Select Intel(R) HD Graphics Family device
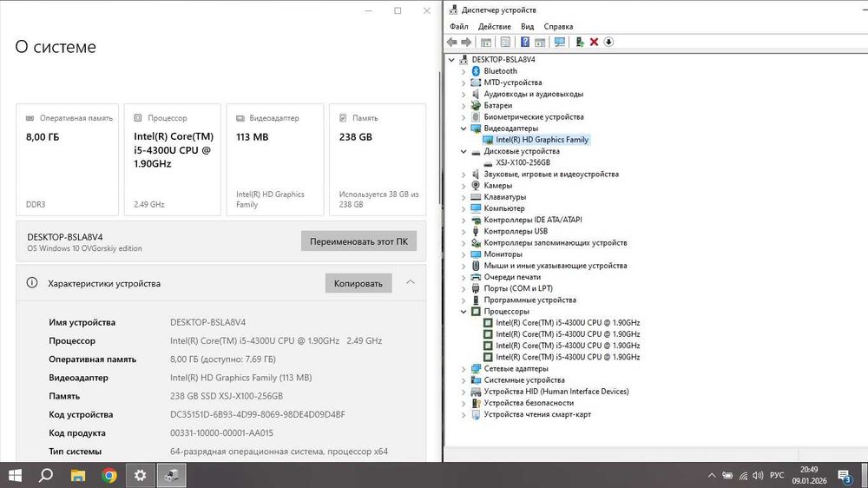This screenshot has width=868, height=488. coord(542,140)
